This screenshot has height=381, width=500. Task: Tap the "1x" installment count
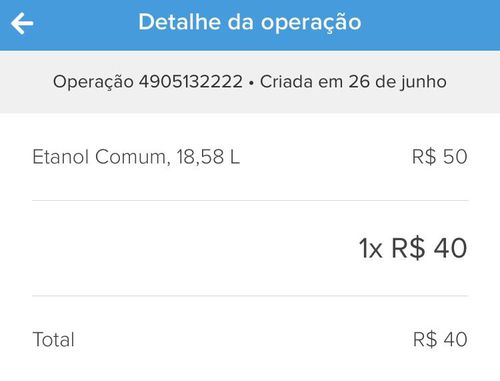[x=370, y=249]
